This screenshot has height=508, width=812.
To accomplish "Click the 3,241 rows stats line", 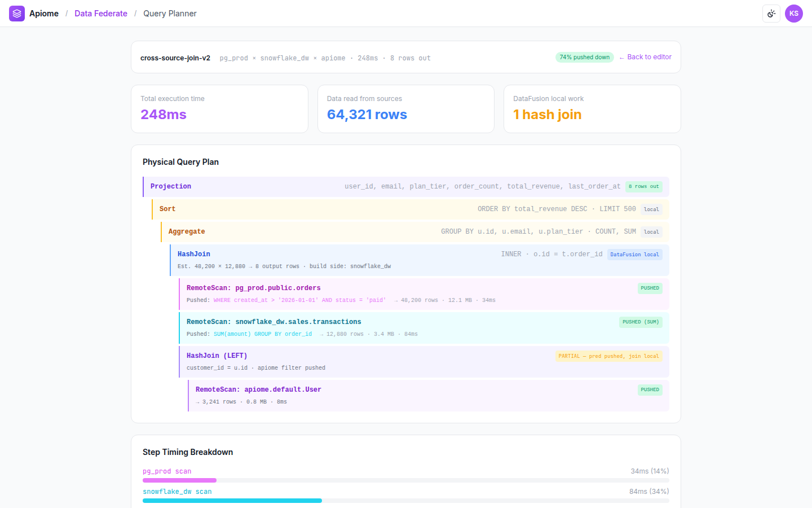I will [x=241, y=402].
